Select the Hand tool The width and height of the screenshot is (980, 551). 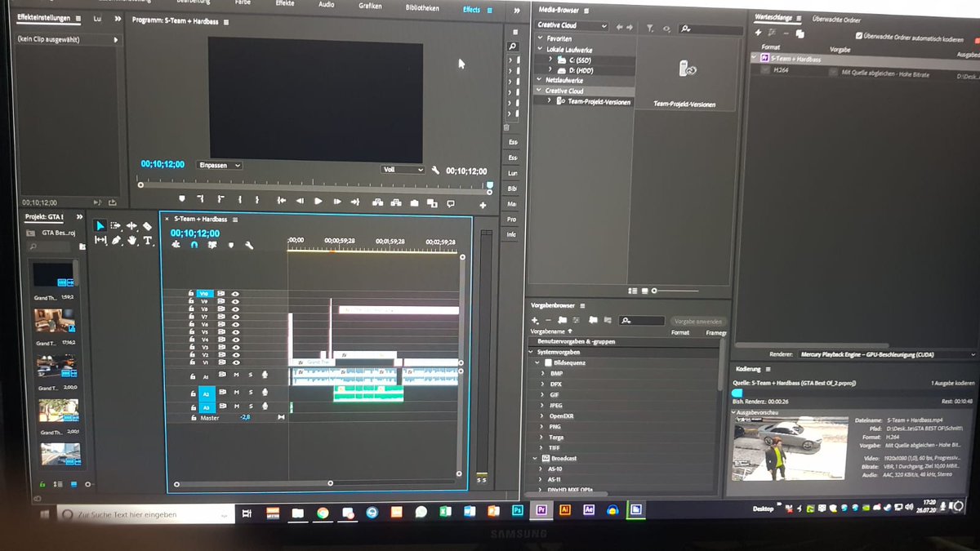point(132,241)
